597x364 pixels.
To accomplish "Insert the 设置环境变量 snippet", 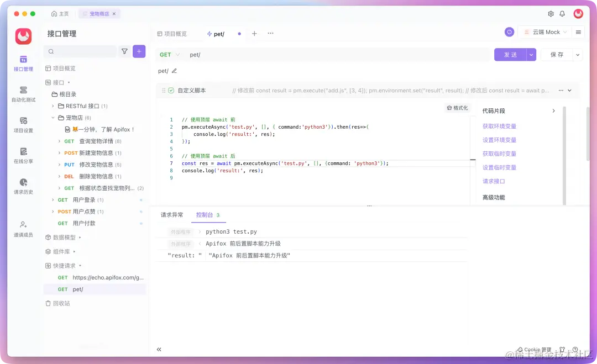I will (x=499, y=140).
